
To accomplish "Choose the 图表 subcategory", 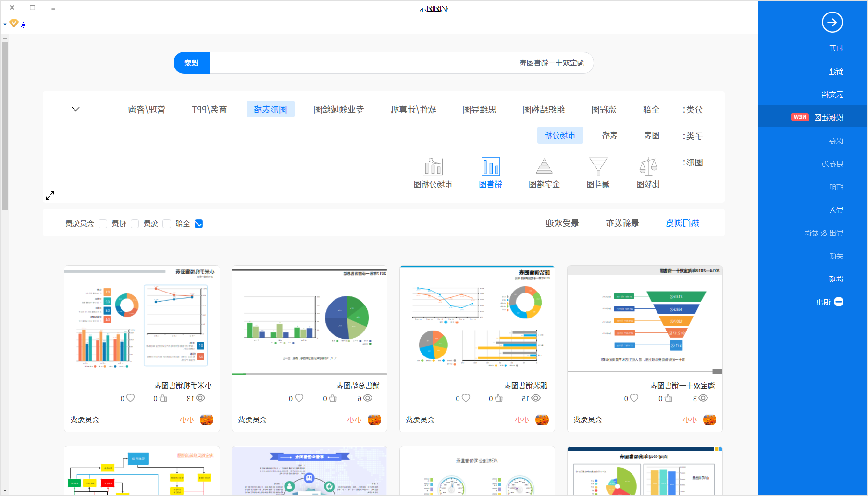I will 652,136.
